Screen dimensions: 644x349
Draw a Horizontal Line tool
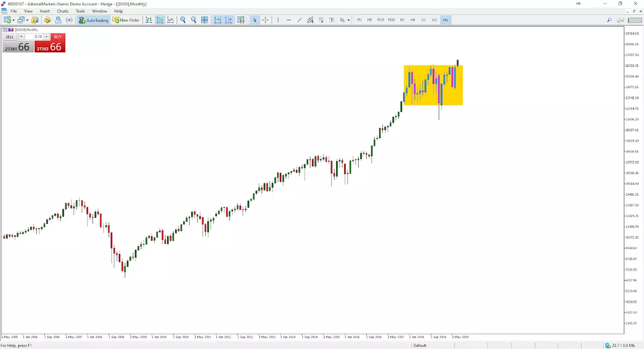(289, 20)
